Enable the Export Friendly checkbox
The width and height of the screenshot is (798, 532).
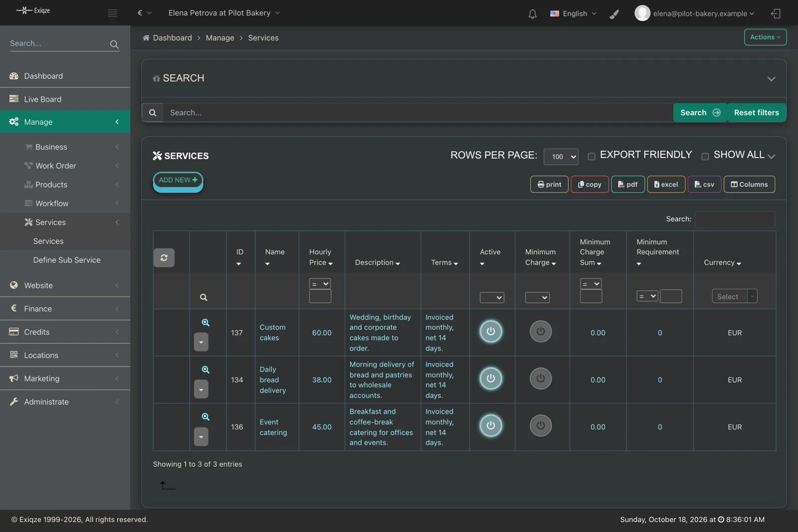pos(592,157)
